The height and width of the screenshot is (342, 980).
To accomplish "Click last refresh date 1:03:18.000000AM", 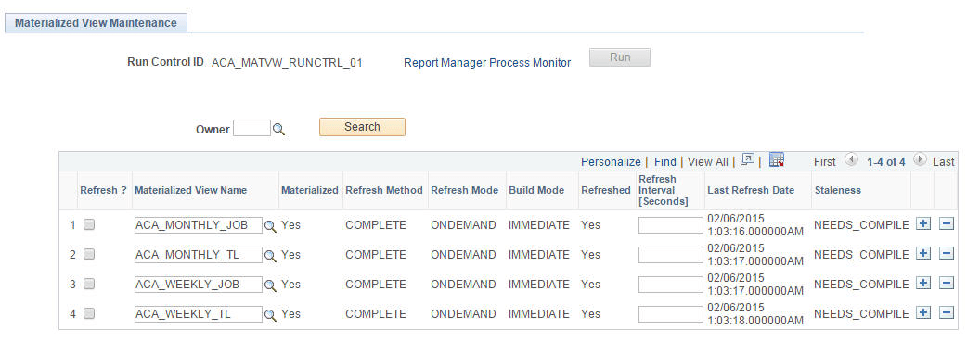I will [755, 321].
